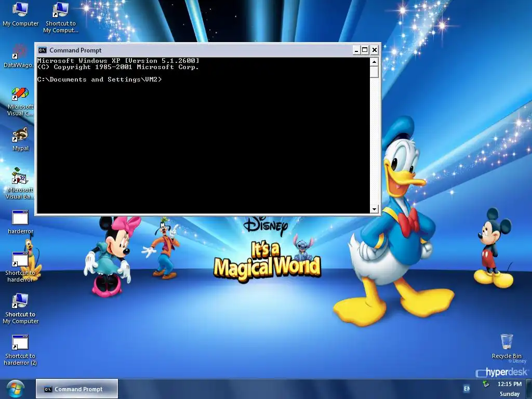Select the My Computer desktop icon

pos(20,14)
